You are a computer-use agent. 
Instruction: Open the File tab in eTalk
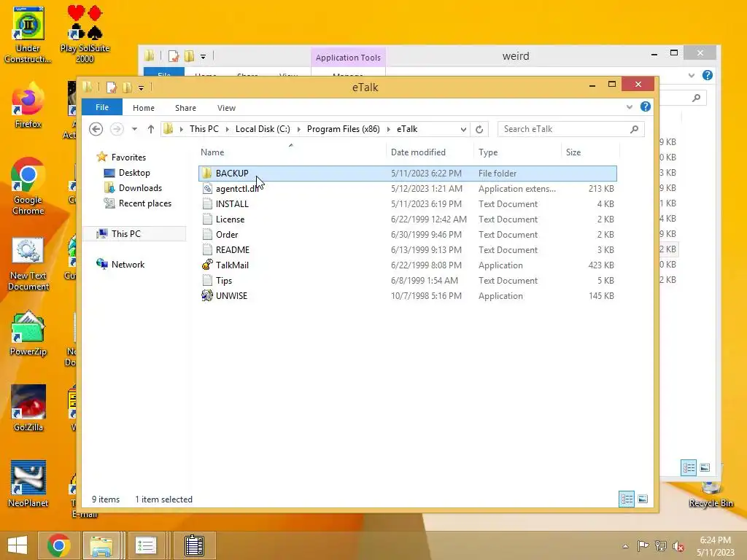[x=102, y=108]
